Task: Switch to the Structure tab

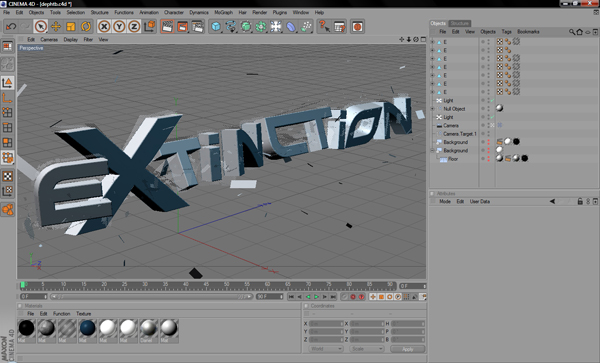Action: point(459,23)
